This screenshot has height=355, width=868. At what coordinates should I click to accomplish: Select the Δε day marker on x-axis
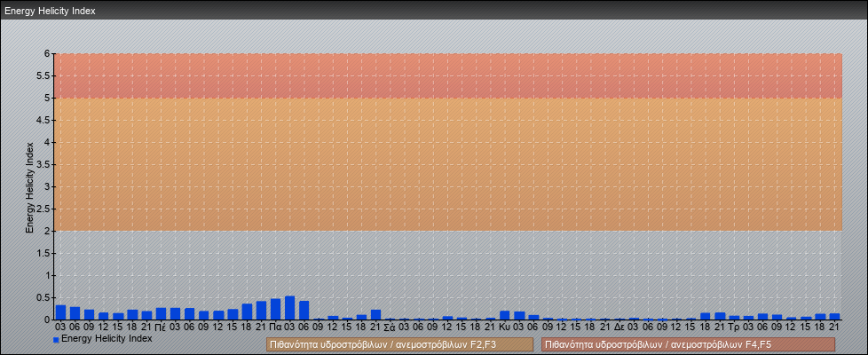619,327
